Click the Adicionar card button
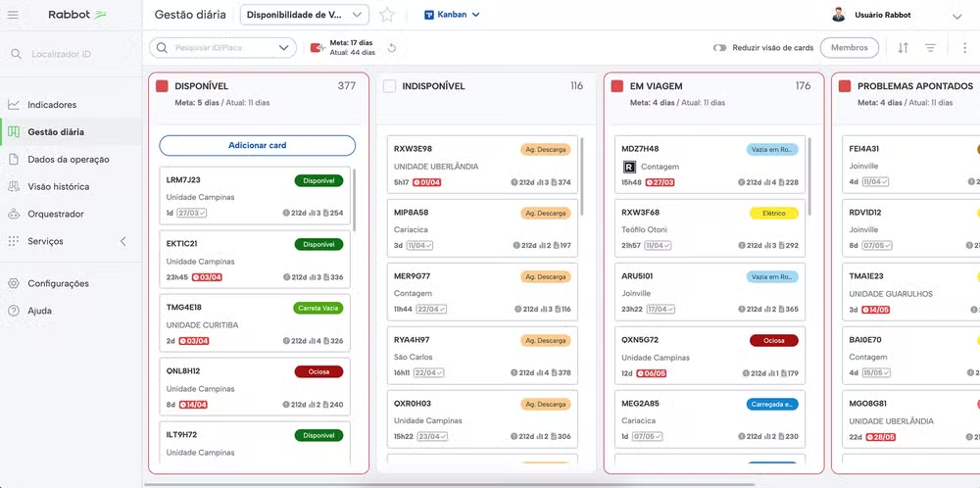The image size is (980, 488). click(257, 145)
